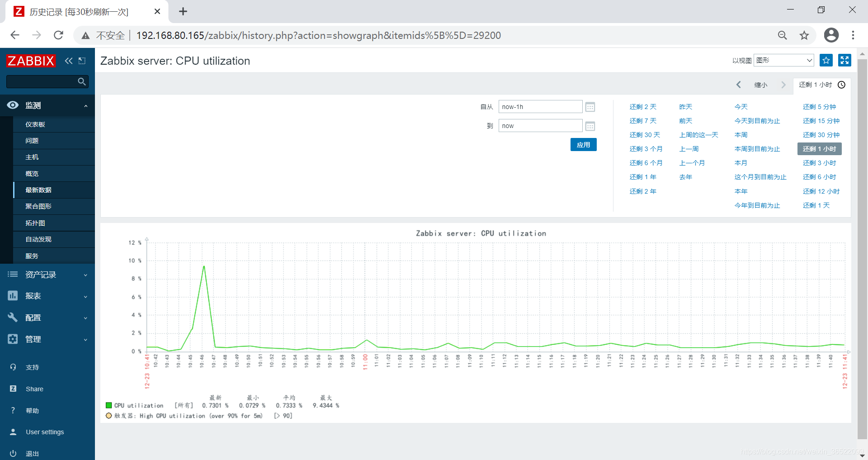This screenshot has height=460, width=868.
Task: Expand the 配置 configuration section
Action: coord(47,318)
